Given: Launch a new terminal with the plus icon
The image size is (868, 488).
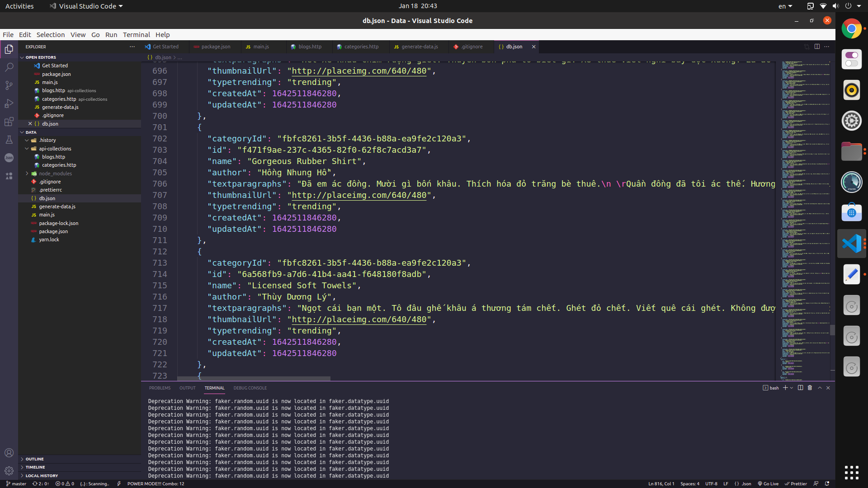Looking at the screenshot, I should [x=785, y=388].
